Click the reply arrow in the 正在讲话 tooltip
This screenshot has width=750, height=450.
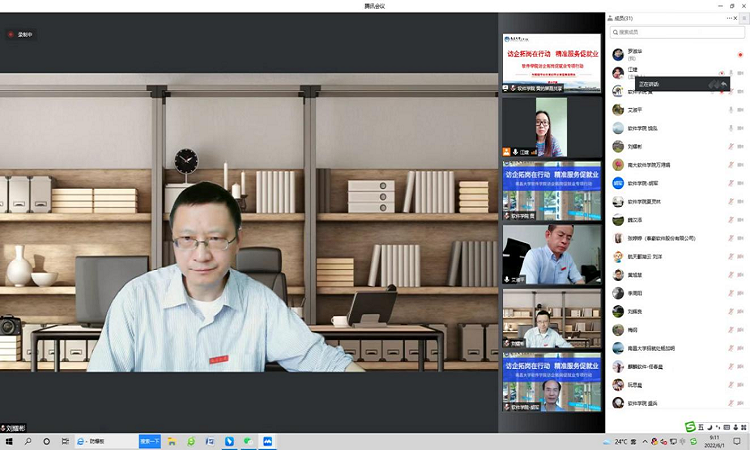click(724, 84)
